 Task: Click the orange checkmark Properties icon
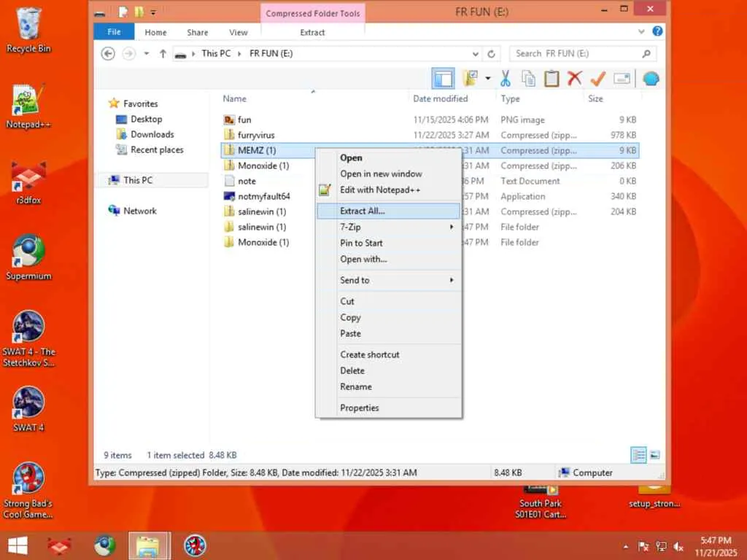point(598,79)
